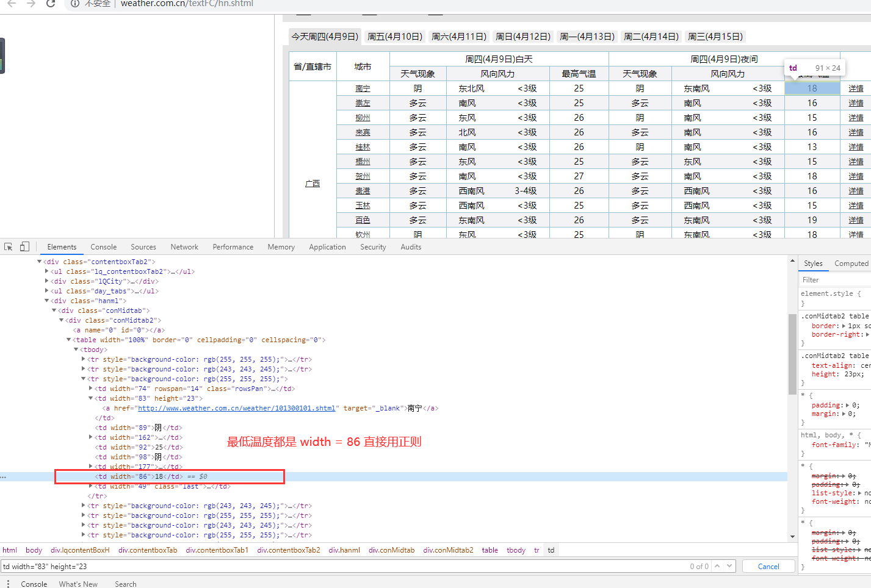Open the weather.com.cn href link in DOM
871x588 pixels.
point(237,408)
